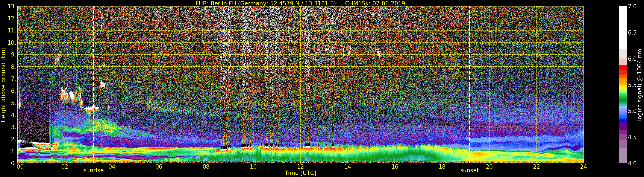This screenshot has width=644, height=177.
Task: Click the colorbar tick label "4.5"
Action: (x=632, y=137)
